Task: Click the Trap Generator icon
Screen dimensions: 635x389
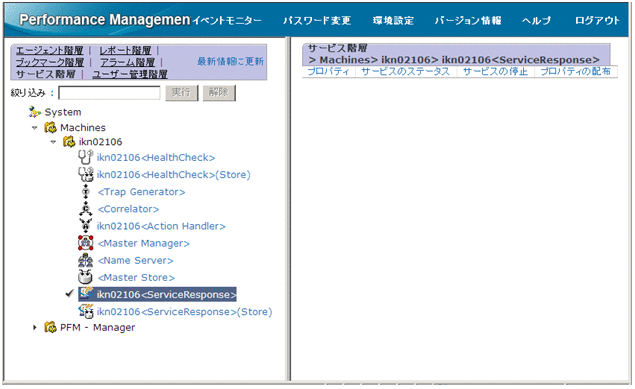Action: (85, 191)
